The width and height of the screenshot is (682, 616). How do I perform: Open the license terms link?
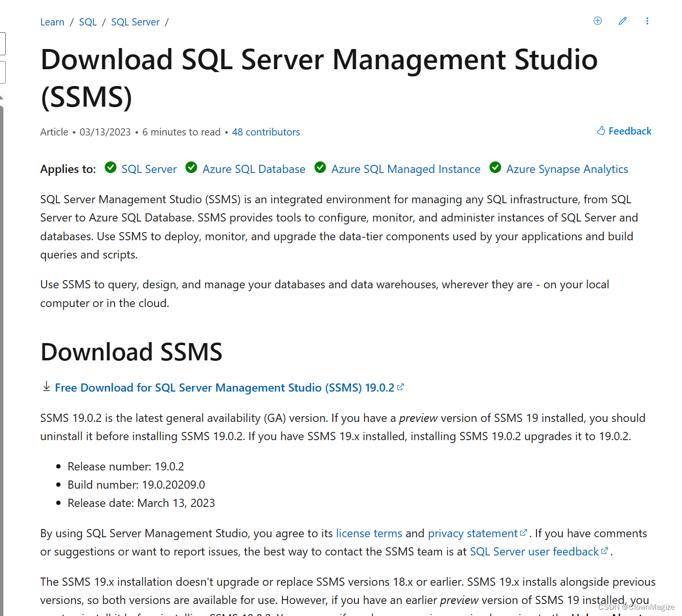[369, 533]
